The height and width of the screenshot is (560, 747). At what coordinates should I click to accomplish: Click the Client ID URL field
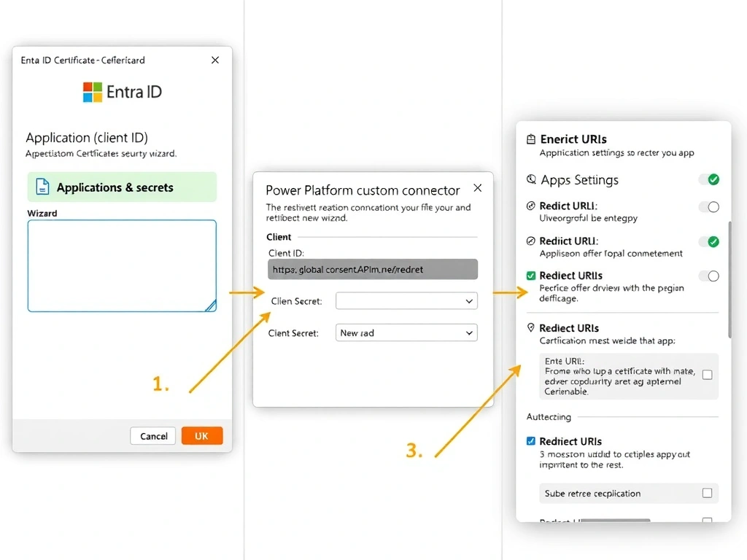(x=373, y=269)
